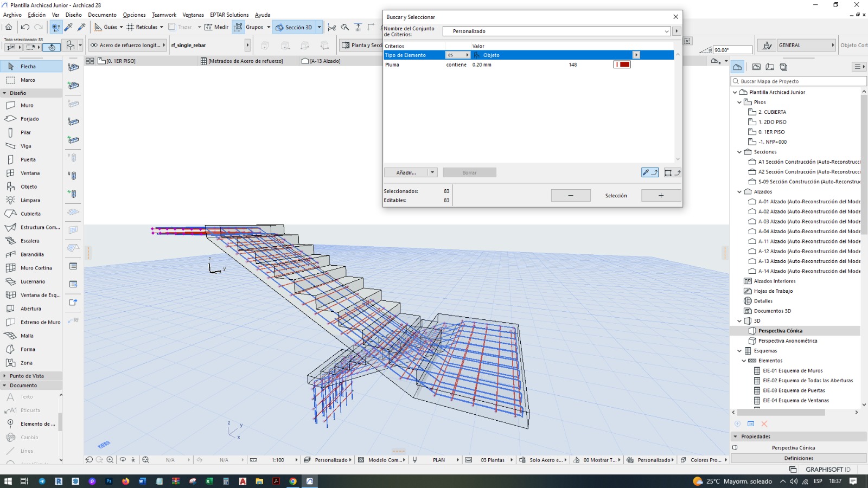
Task: Select the Escalera stair tool
Action: point(31,241)
